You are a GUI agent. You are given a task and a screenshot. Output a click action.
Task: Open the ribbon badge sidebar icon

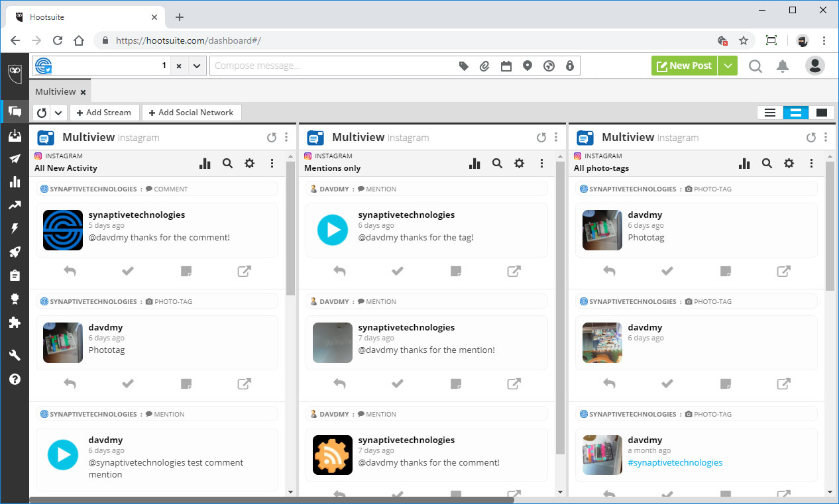(x=15, y=299)
